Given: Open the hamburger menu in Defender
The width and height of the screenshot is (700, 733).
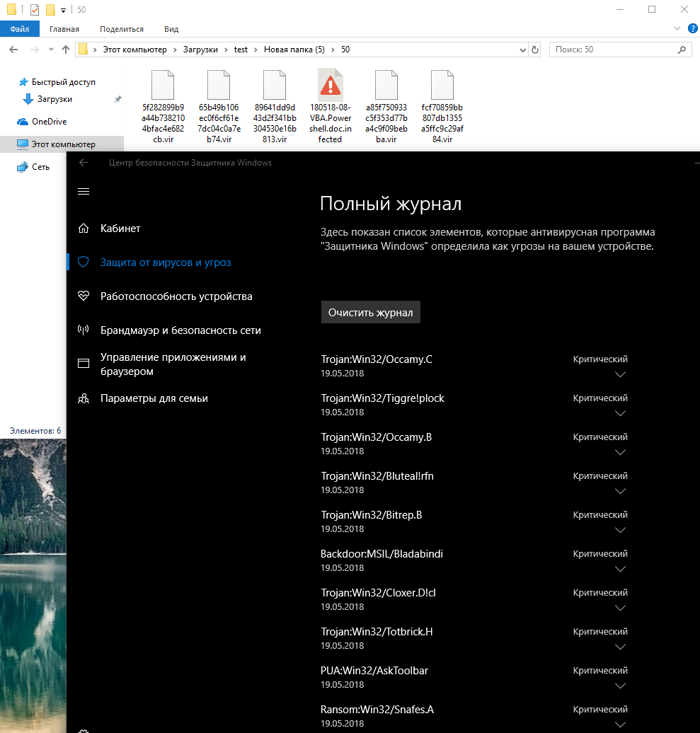Looking at the screenshot, I should click(x=84, y=192).
